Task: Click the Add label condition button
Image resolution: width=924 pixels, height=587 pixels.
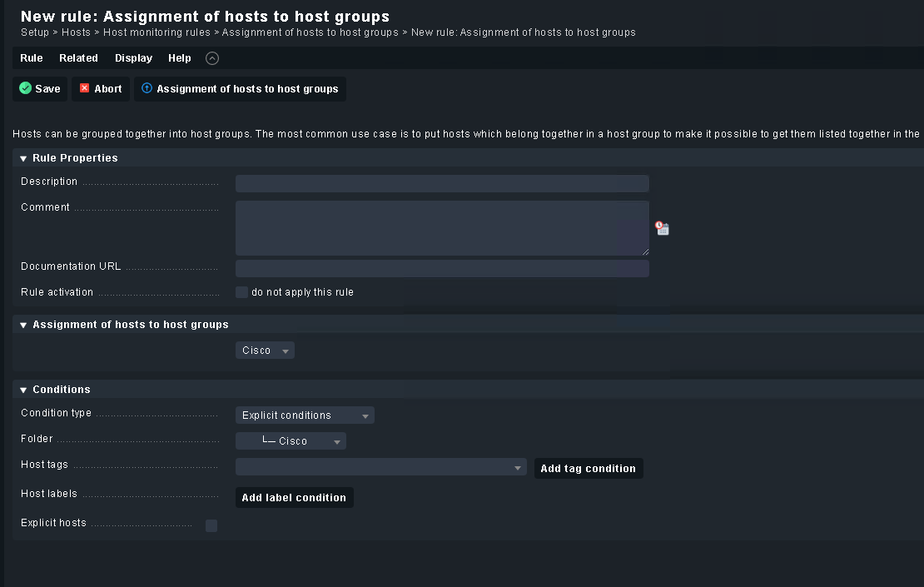Action: [x=294, y=498]
